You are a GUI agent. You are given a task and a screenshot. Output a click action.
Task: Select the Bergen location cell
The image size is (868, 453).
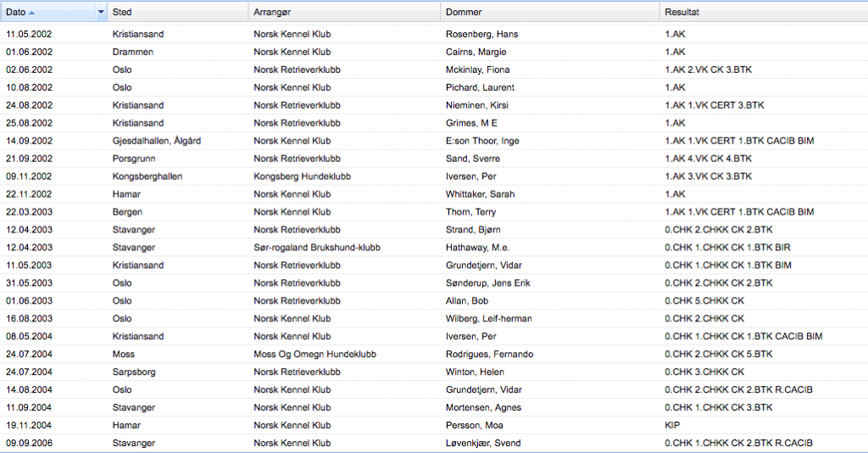(127, 211)
